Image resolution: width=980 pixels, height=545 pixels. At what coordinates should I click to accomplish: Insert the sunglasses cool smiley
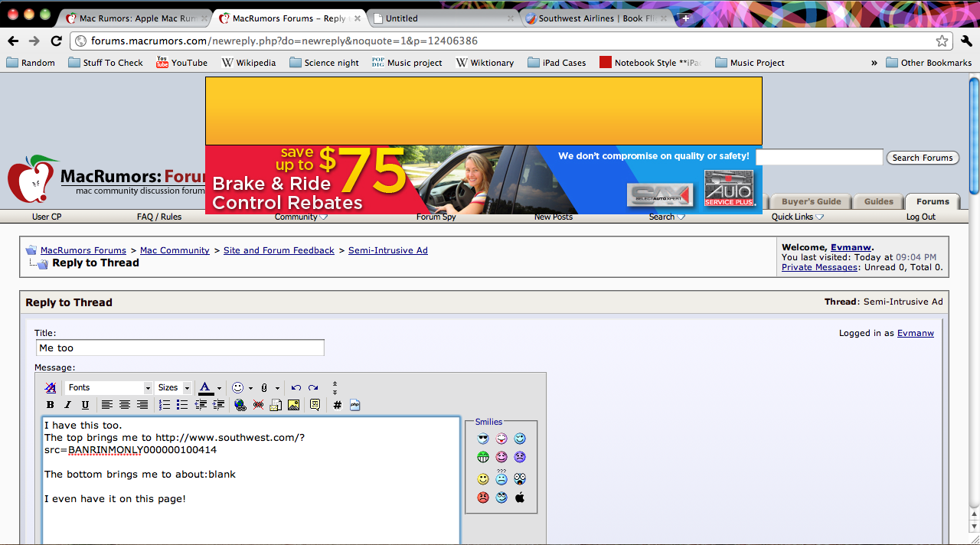coord(483,439)
